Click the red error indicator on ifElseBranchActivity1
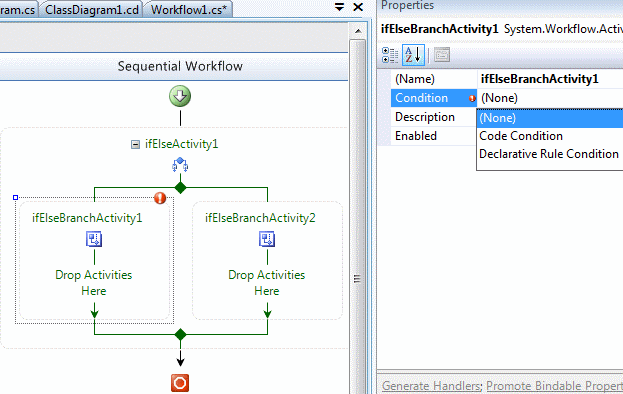The height and width of the screenshot is (394, 623). click(x=160, y=197)
